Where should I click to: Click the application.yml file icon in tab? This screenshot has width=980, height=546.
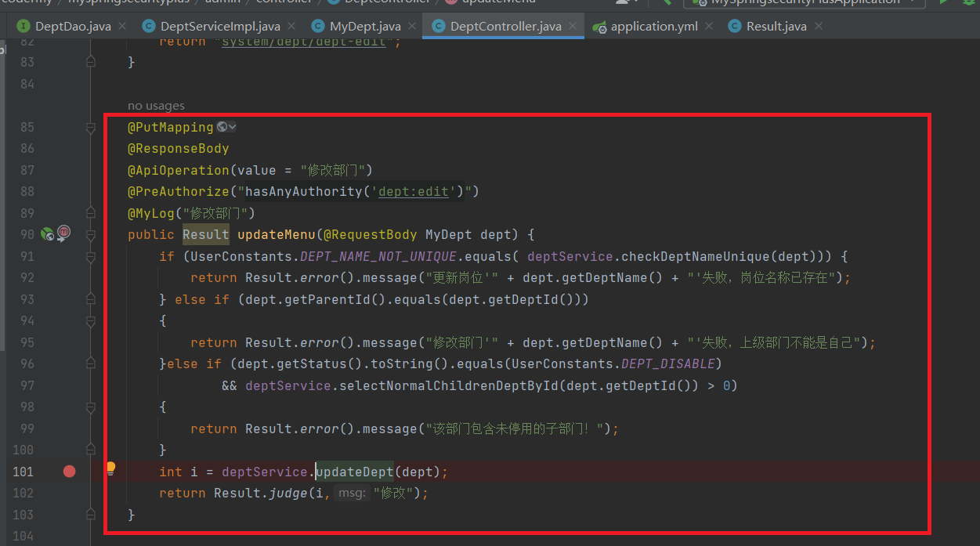pos(599,27)
